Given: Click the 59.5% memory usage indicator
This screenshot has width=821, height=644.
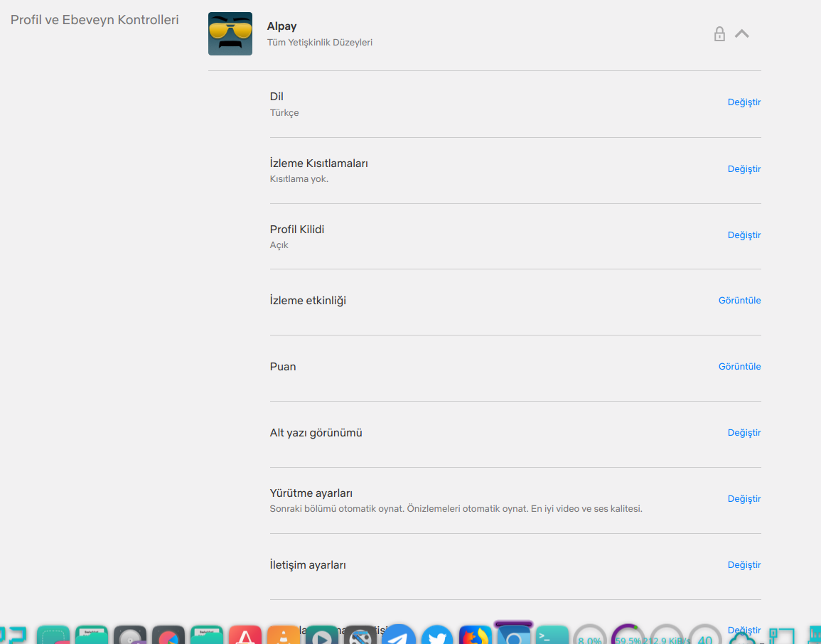Looking at the screenshot, I should pos(628,635).
